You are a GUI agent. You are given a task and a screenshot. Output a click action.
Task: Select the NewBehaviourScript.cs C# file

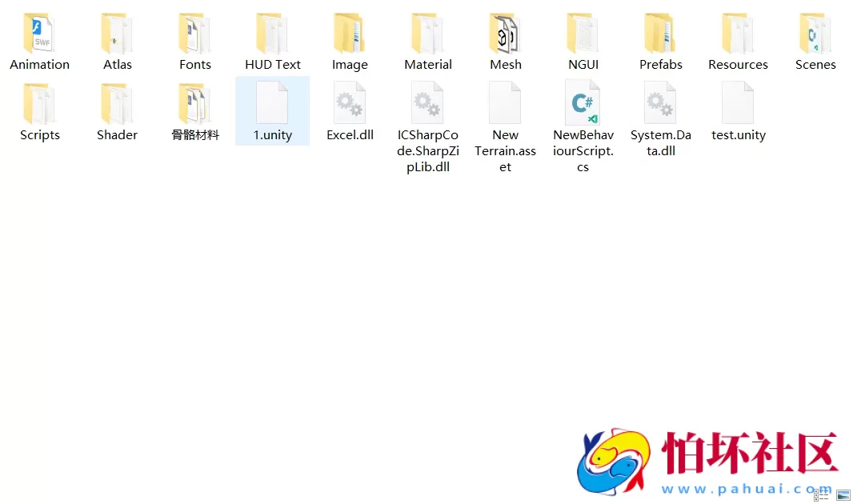point(583,106)
